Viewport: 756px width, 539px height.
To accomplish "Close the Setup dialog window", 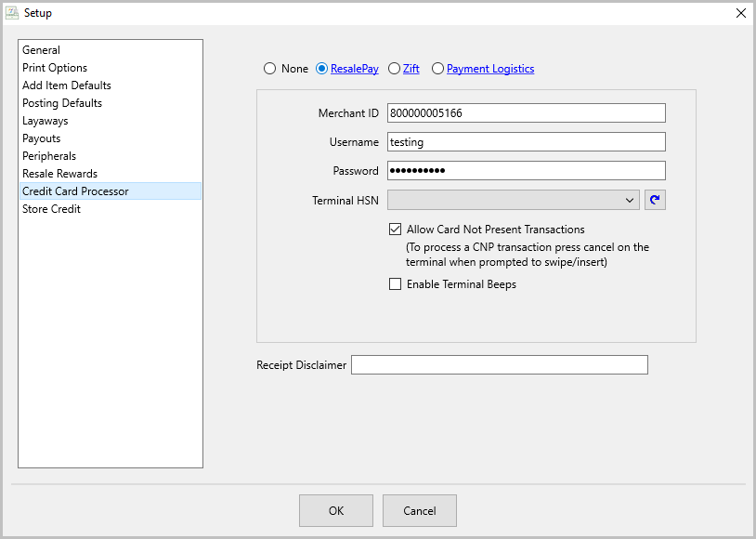I will coord(741,13).
